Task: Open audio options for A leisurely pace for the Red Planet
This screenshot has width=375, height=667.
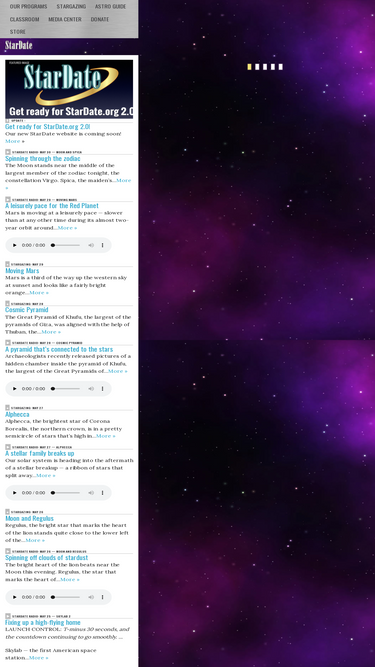Action: tap(102, 245)
